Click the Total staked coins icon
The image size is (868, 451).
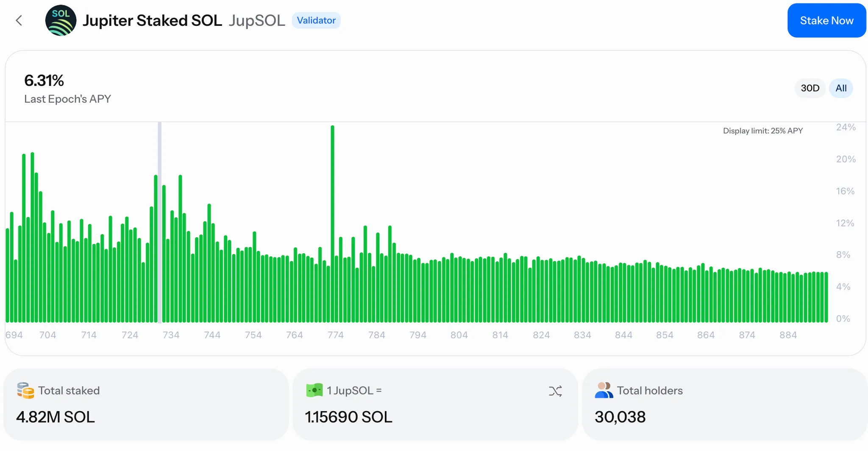[25, 390]
